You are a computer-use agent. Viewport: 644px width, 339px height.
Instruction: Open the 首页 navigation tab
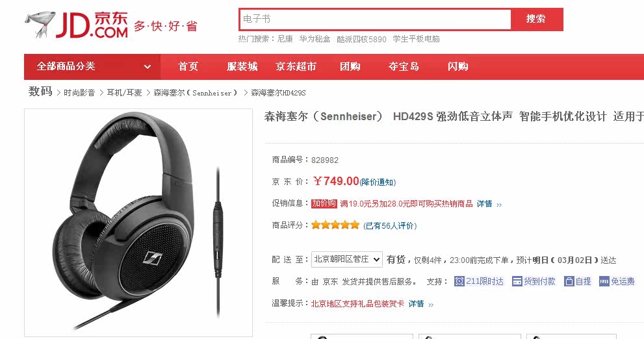(x=188, y=66)
